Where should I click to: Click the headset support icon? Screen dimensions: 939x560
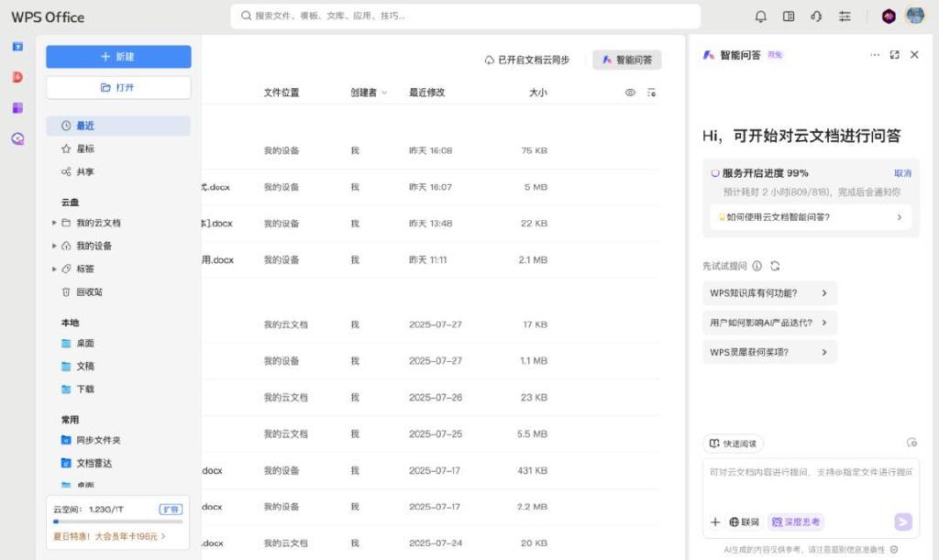[816, 16]
